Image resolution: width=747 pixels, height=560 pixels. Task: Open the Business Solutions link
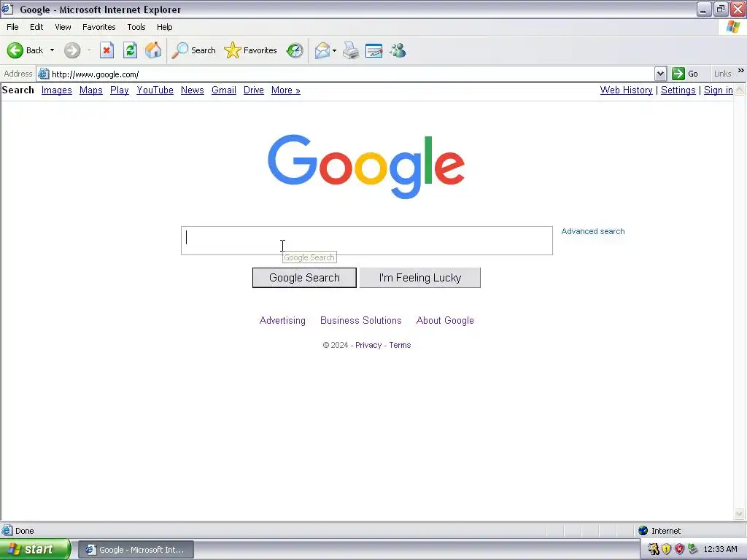point(360,321)
